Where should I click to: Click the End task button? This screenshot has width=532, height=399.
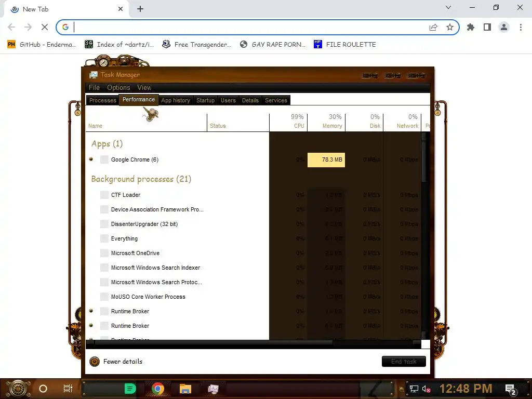coord(404,362)
